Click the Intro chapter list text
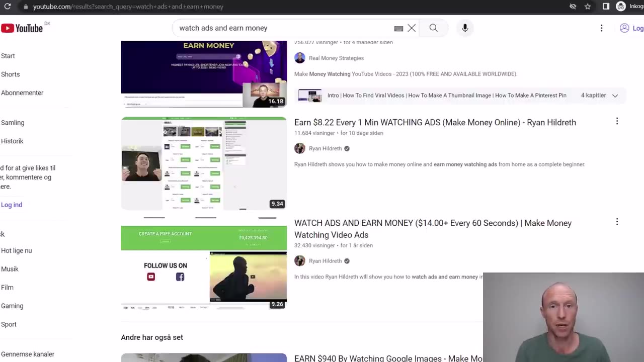This screenshot has width=644, height=362. (447, 96)
